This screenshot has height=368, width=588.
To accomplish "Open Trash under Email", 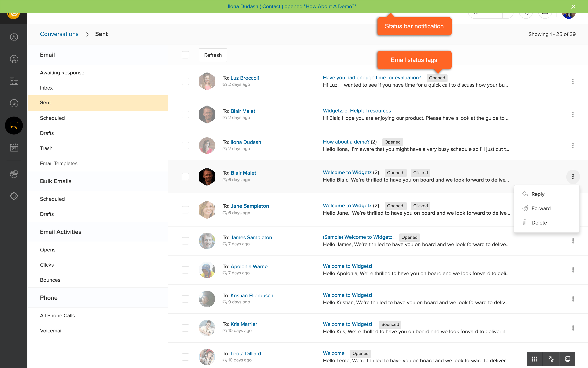I will click(46, 148).
